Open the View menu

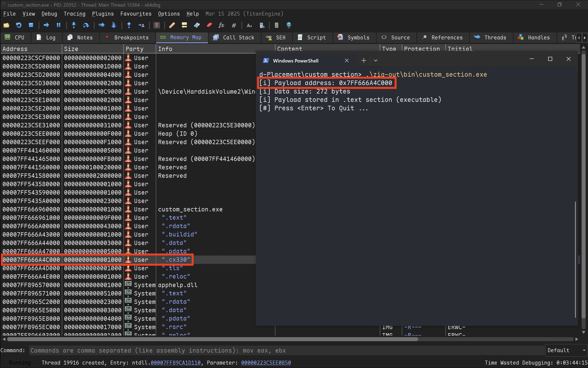pyautogui.click(x=29, y=14)
